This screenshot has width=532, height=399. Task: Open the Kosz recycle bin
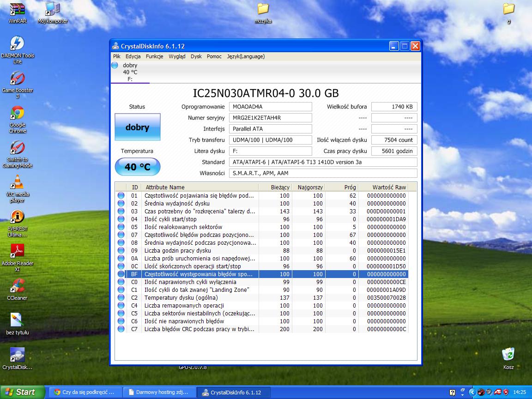pos(508,359)
